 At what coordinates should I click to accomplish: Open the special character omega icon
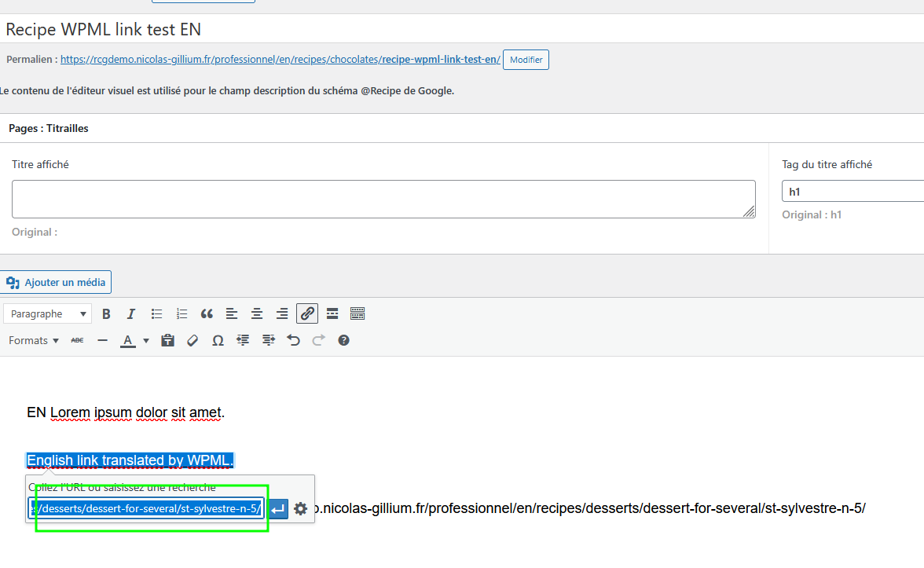218,341
